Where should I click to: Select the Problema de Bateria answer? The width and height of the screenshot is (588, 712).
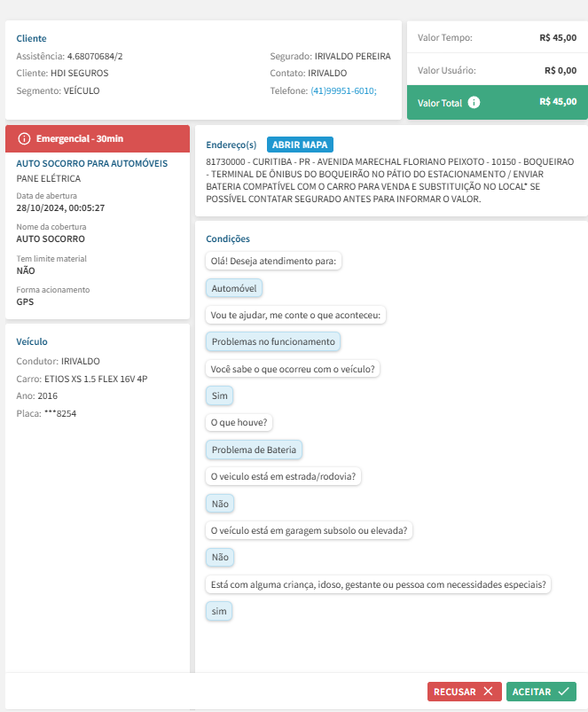click(x=254, y=450)
